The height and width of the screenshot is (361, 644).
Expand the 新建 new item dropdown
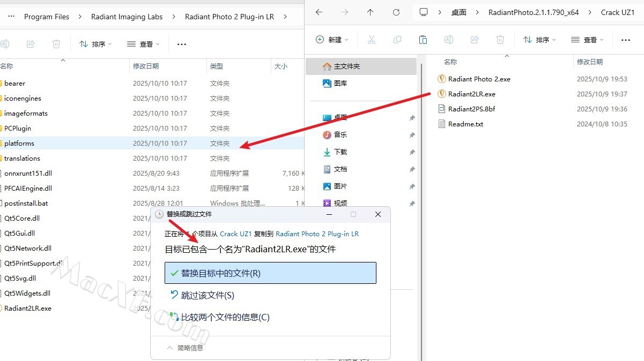332,40
